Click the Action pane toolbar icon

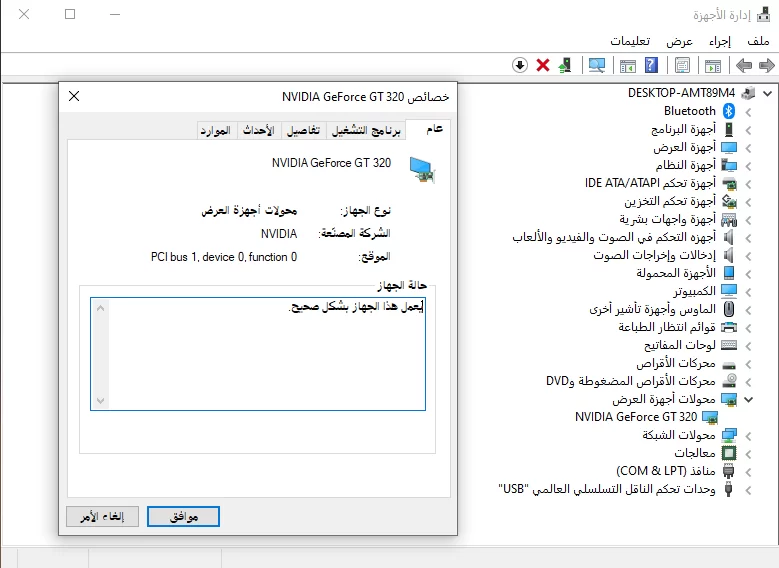coord(627,65)
